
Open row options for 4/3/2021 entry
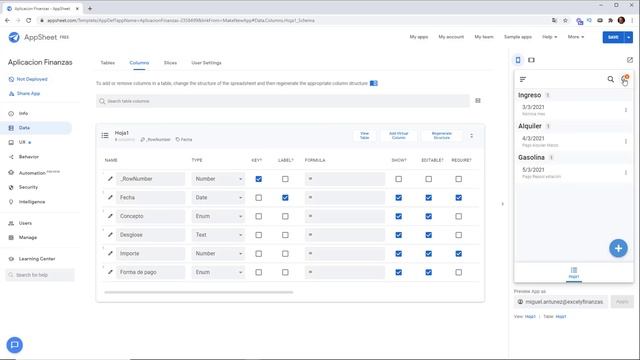(626, 142)
